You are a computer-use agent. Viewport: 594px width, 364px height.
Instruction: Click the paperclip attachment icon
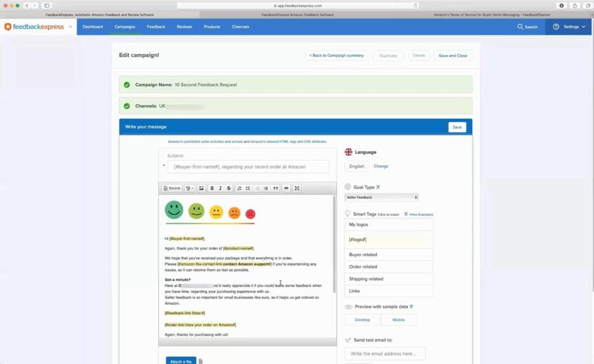point(201,361)
